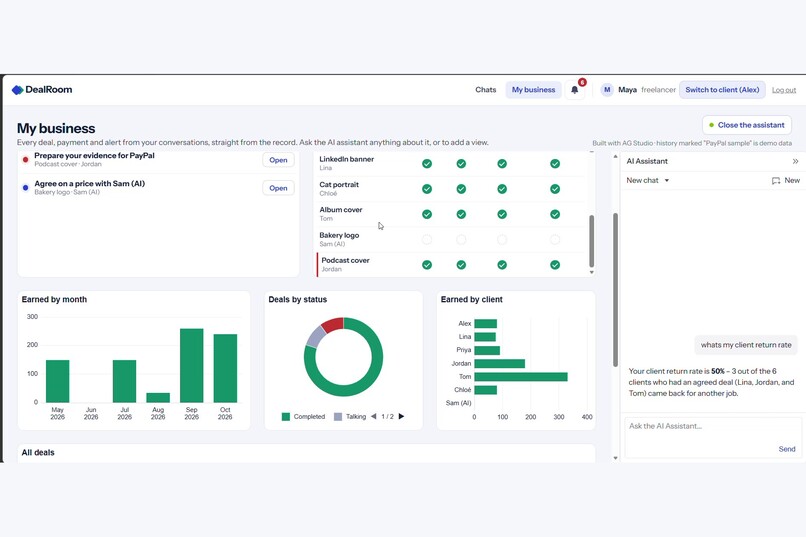
Task: Click the Sep 2026 bar in Earned by month
Action: click(x=192, y=365)
